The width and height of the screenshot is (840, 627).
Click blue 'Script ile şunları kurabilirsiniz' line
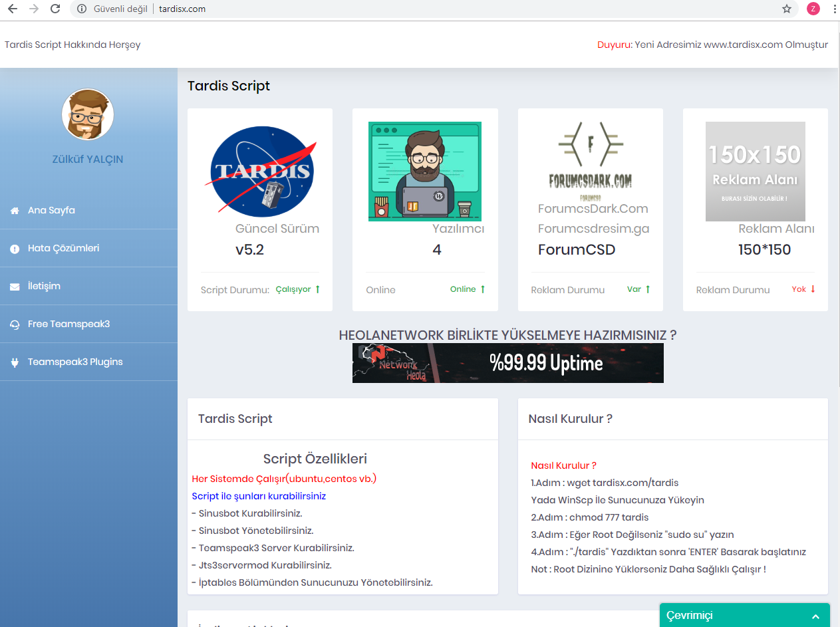[x=259, y=496]
